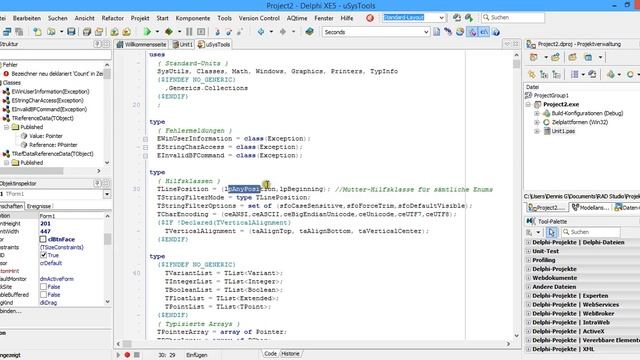This screenshot has height=360, width=640.
Task: Click the editor vertical scrollbar thumb
Action: pyautogui.click(x=517, y=64)
